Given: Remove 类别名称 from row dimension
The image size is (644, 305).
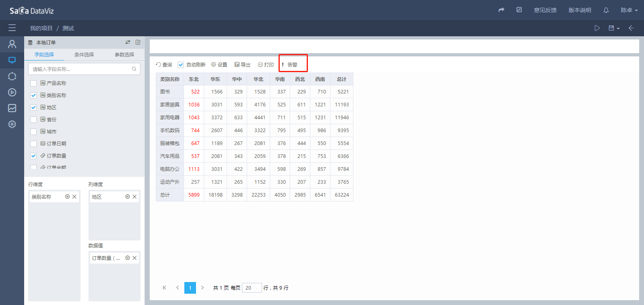Looking at the screenshot, I should (74, 197).
